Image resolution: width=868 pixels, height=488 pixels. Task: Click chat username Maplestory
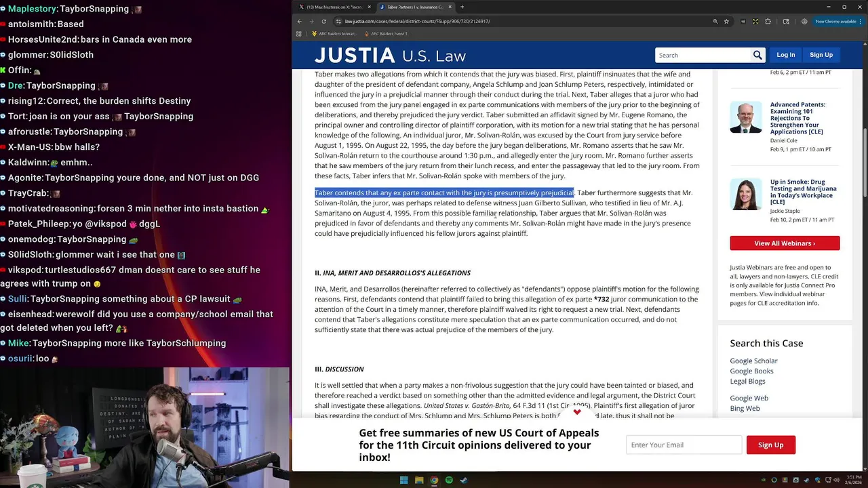[33, 9]
